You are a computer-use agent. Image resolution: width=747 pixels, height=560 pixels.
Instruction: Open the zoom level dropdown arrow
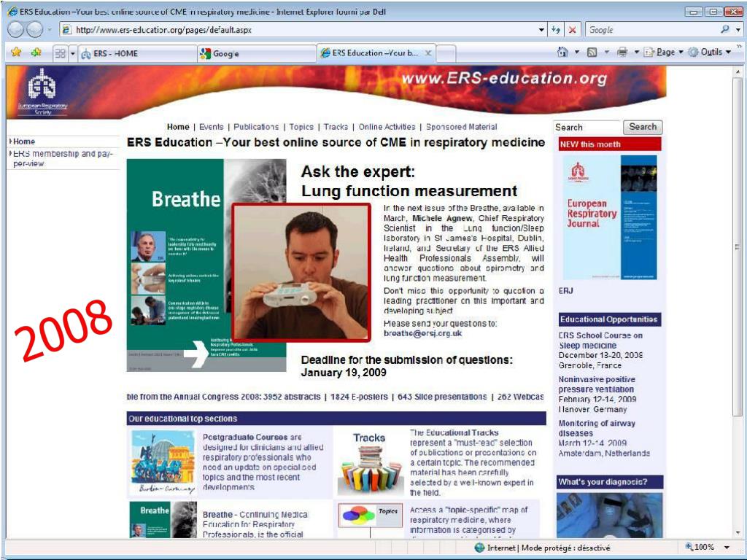[727, 548]
